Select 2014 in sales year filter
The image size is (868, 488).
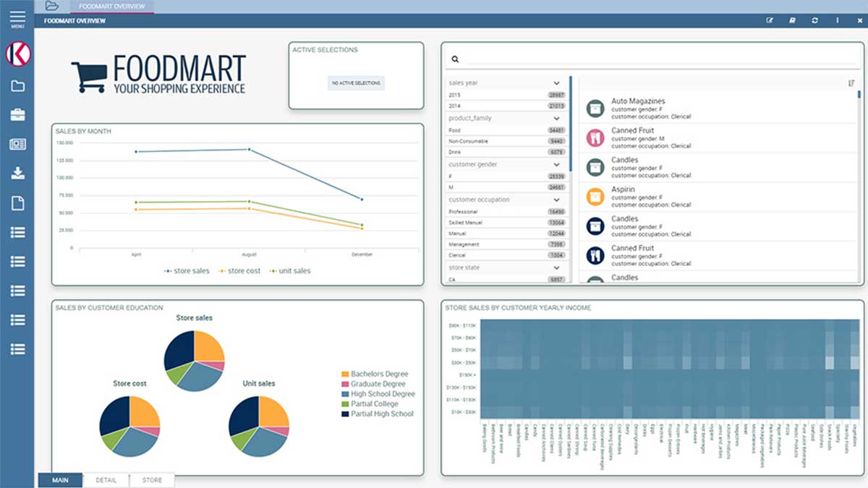coord(506,106)
